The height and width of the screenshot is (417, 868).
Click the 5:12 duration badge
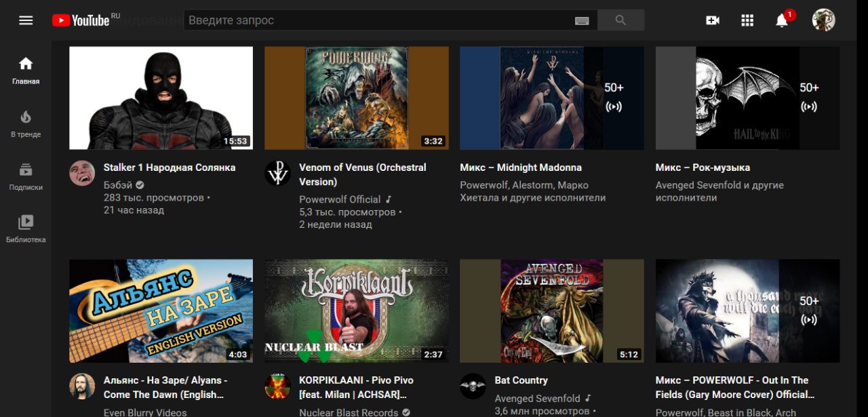629,354
